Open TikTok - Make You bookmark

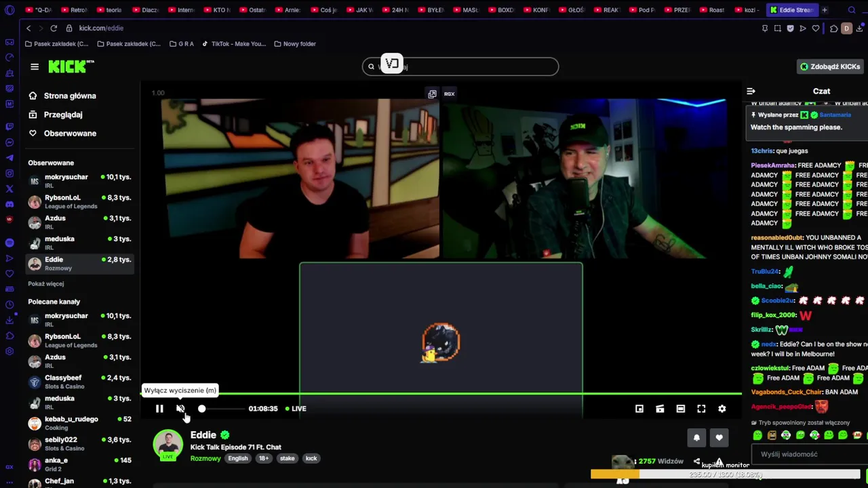(233, 44)
